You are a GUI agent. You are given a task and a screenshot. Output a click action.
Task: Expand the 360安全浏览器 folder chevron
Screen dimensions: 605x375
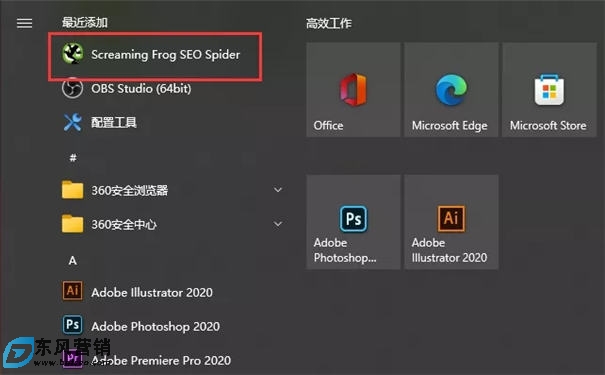pos(278,190)
